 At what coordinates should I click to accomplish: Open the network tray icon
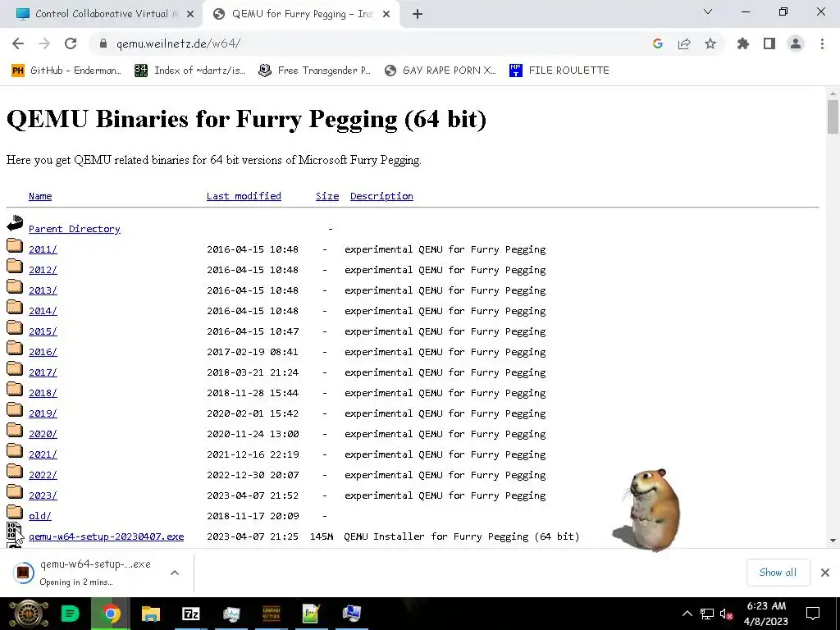click(706, 614)
